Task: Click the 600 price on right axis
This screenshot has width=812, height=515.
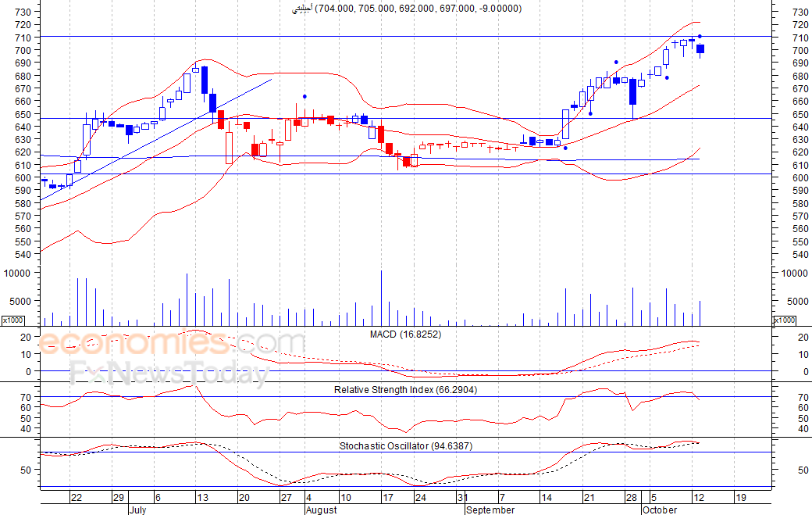Action: point(800,177)
